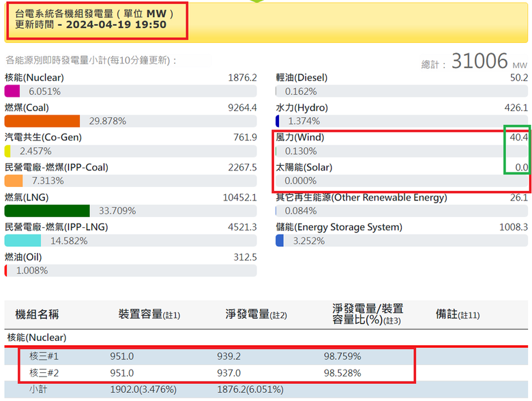This screenshot has width=532, height=401.
Task: Select the 燃油(Oil) label
Action: pyautogui.click(x=23, y=257)
